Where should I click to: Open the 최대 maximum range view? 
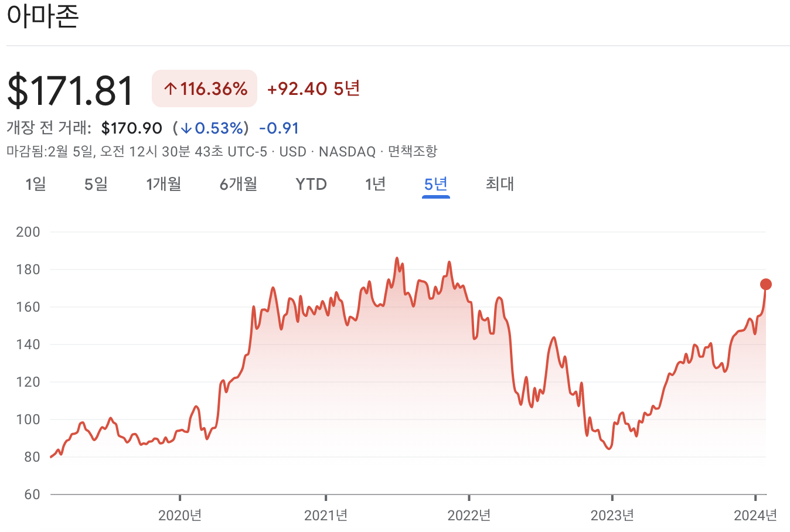point(499,184)
